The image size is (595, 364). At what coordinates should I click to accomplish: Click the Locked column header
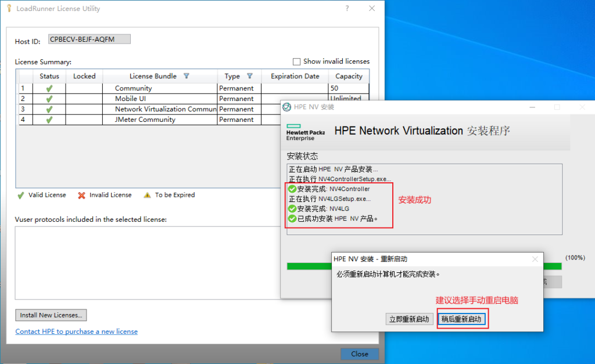[x=84, y=76]
